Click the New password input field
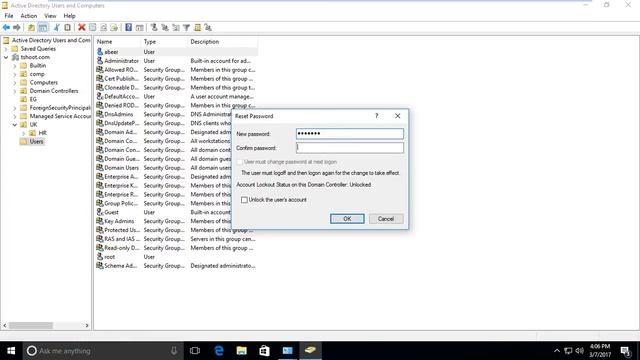The height and width of the screenshot is (360, 640). [350, 133]
